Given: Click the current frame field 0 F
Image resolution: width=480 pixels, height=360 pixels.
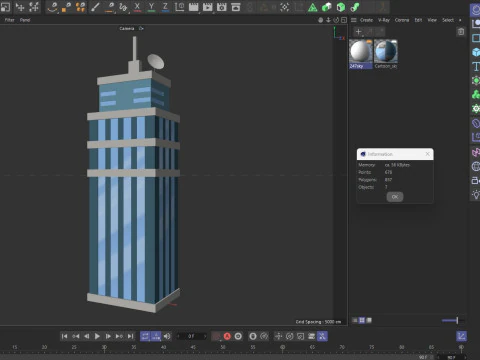Looking at the screenshot, I should [x=191, y=336].
